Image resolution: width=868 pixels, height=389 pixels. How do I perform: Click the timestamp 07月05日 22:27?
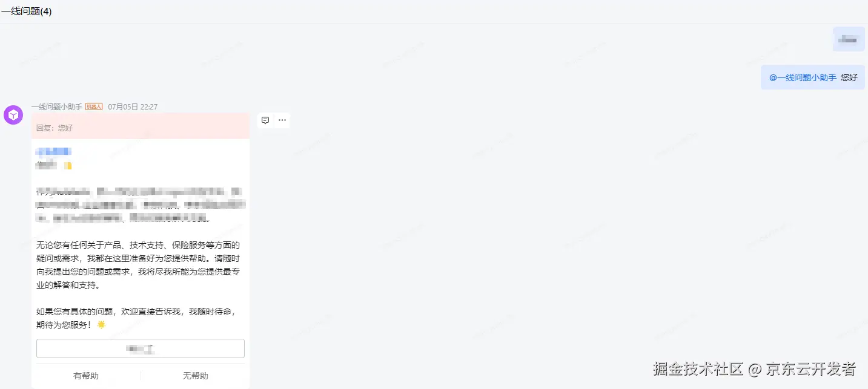133,106
